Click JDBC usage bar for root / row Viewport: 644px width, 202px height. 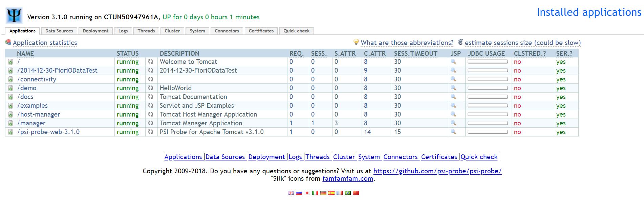pos(488,61)
